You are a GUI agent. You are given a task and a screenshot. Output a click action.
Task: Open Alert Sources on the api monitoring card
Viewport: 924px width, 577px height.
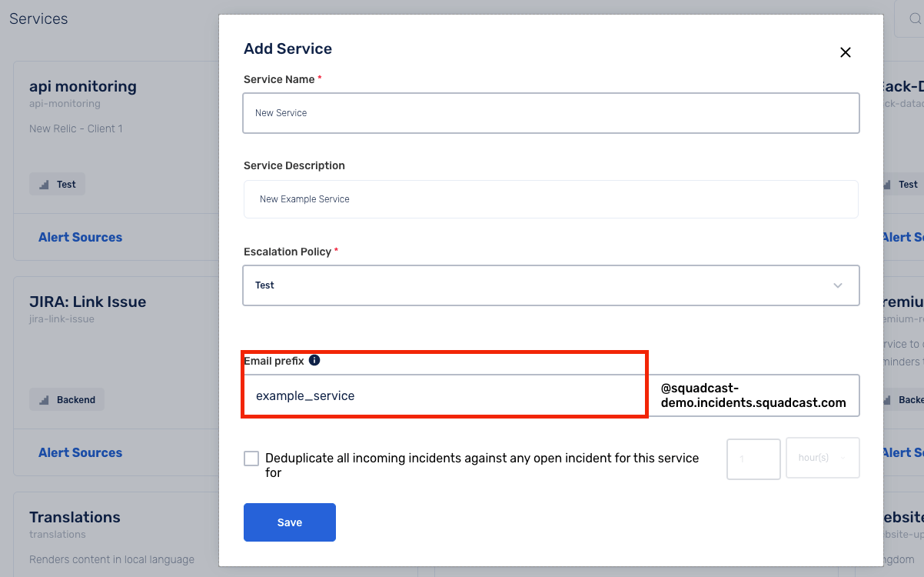point(81,237)
